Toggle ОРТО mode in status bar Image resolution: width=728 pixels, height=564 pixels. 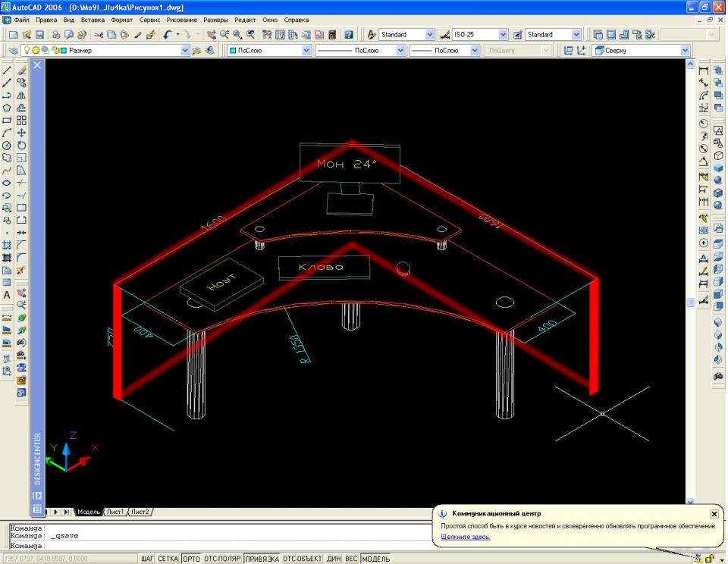tap(191, 559)
